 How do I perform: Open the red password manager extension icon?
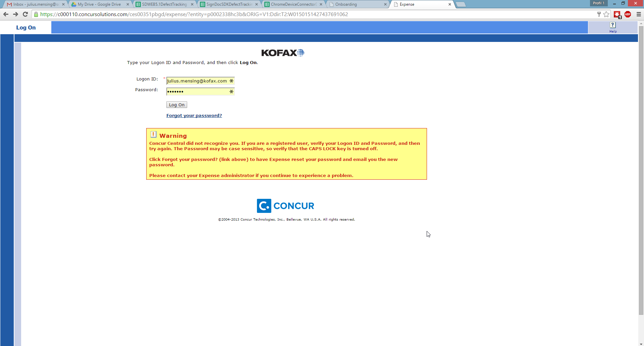point(617,14)
